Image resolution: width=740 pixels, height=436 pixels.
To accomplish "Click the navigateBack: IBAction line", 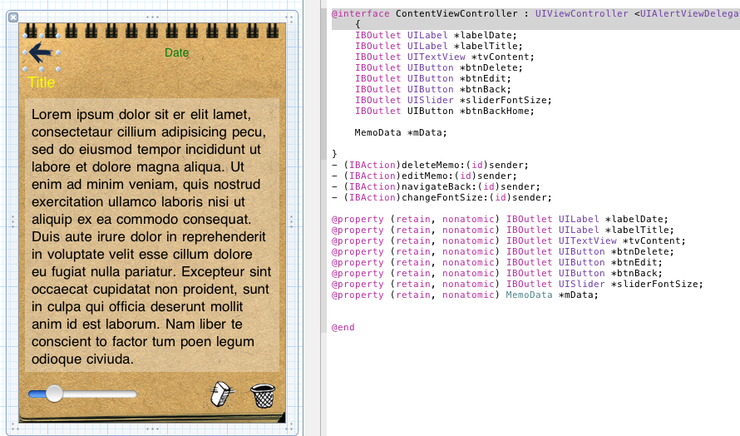I will click(x=436, y=187).
